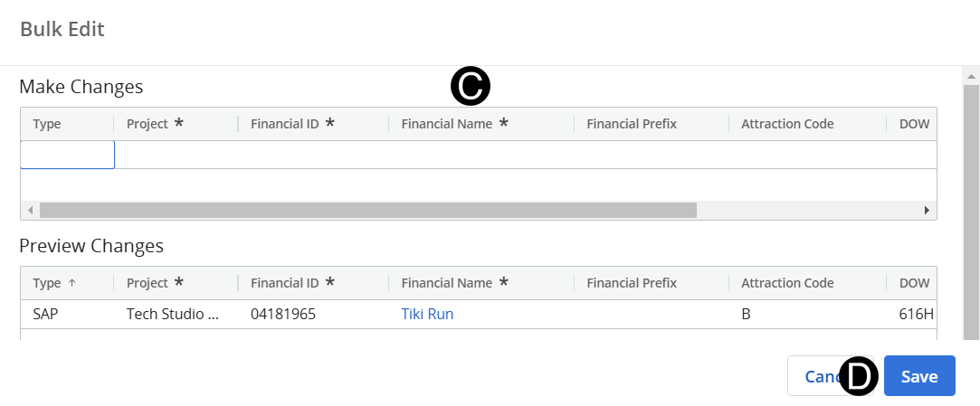The image size is (980, 406).
Task: Sort by Project header in Make Changes grid
Action: (147, 124)
